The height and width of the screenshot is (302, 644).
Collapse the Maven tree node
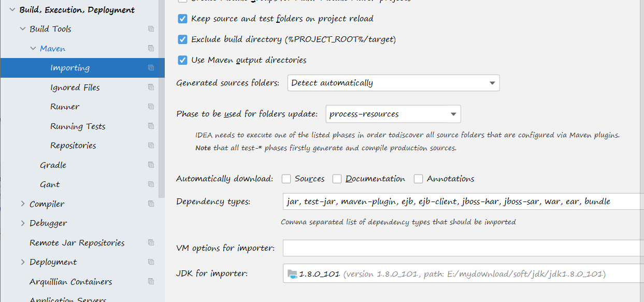click(33, 49)
